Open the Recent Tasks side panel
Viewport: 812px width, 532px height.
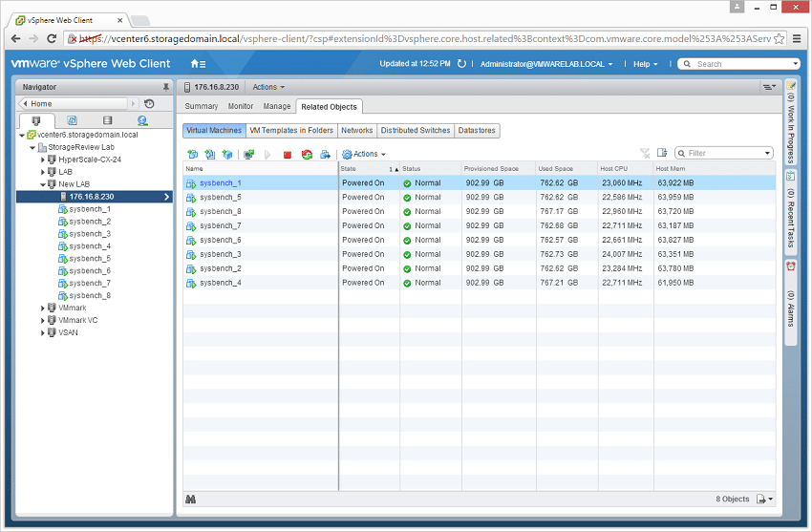click(x=791, y=212)
